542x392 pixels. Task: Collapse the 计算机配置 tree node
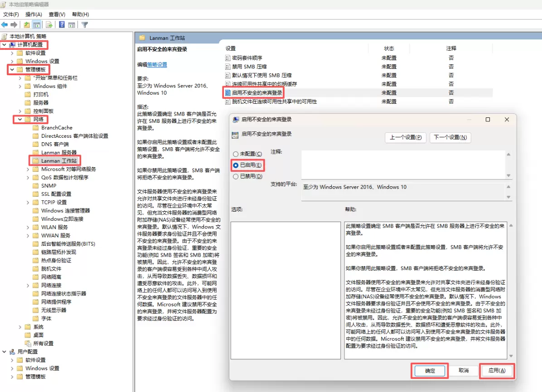(4, 45)
